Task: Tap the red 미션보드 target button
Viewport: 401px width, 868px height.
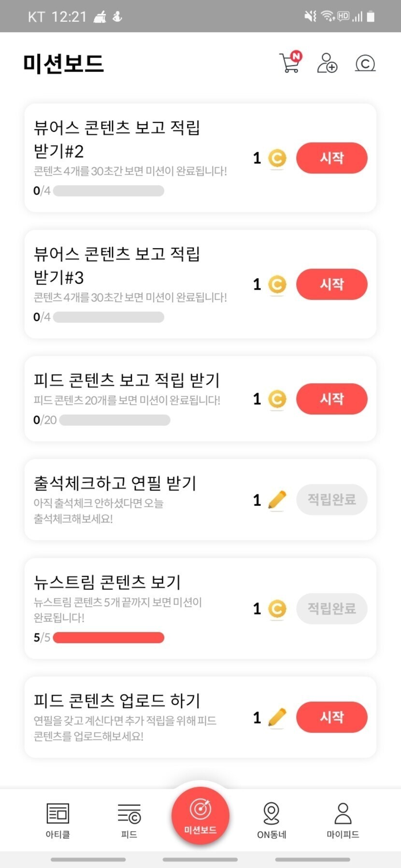Action: [200, 815]
